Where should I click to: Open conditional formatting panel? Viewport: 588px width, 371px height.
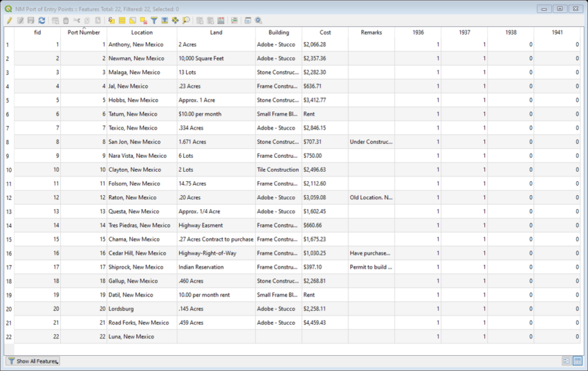235,21
